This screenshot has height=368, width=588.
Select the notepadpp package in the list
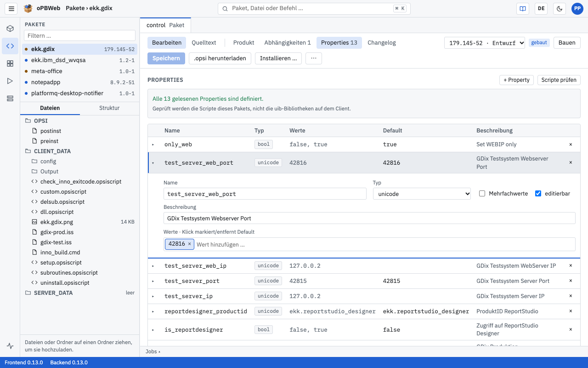[x=80, y=82]
